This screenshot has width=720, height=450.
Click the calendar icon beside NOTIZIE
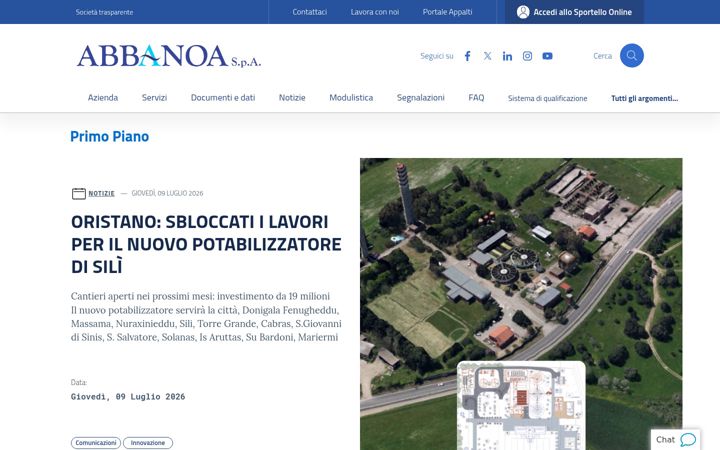(x=79, y=193)
